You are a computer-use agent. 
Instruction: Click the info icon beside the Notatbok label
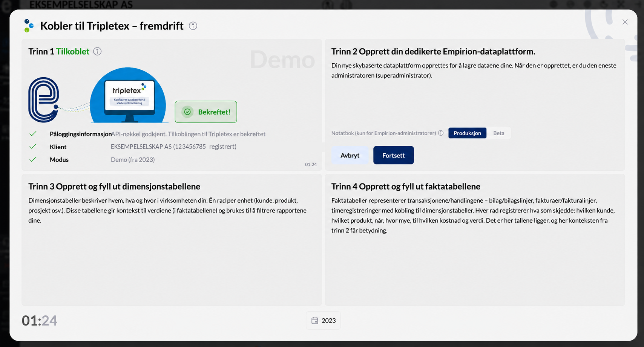click(441, 133)
